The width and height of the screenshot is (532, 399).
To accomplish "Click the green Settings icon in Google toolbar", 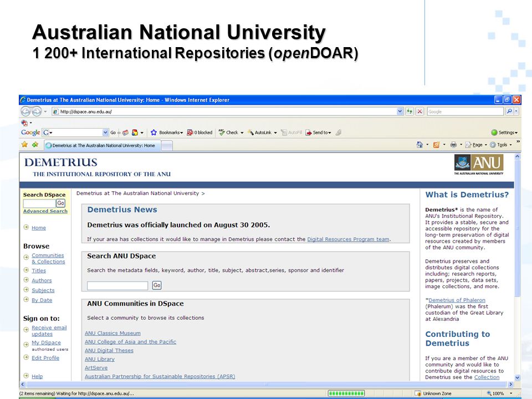I will tap(494, 132).
